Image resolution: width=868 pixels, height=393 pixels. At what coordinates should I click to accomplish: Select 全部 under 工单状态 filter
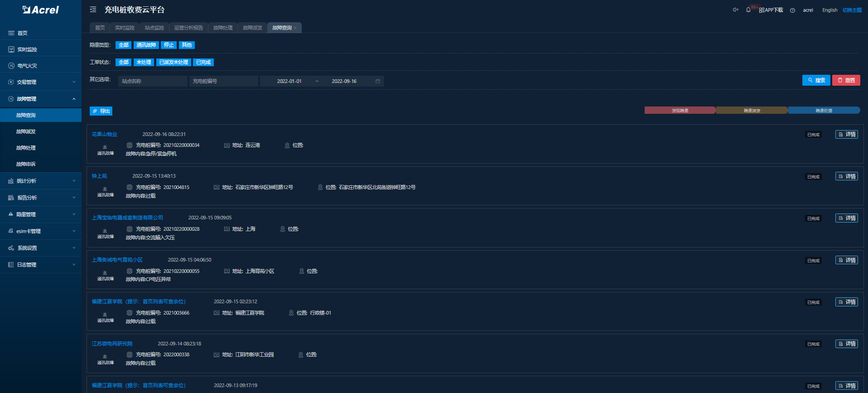[x=123, y=62]
